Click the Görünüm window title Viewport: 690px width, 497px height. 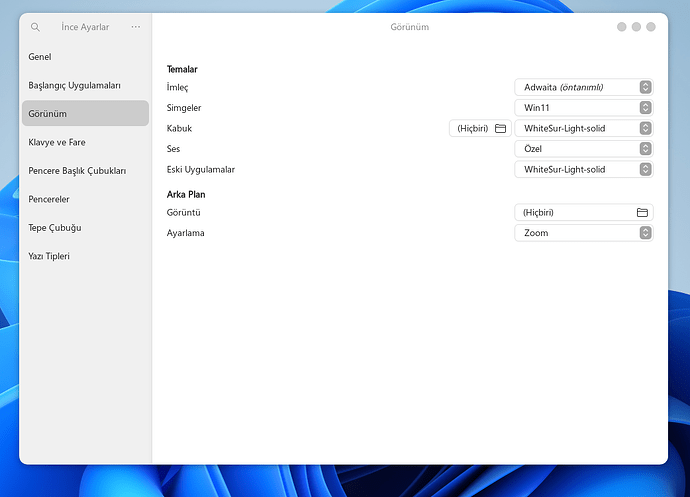tap(410, 27)
